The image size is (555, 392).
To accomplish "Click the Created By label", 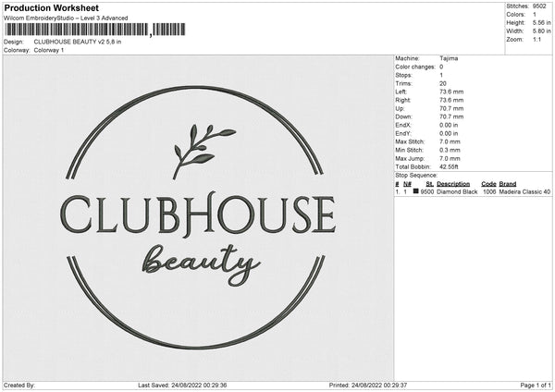I will click(19, 385).
